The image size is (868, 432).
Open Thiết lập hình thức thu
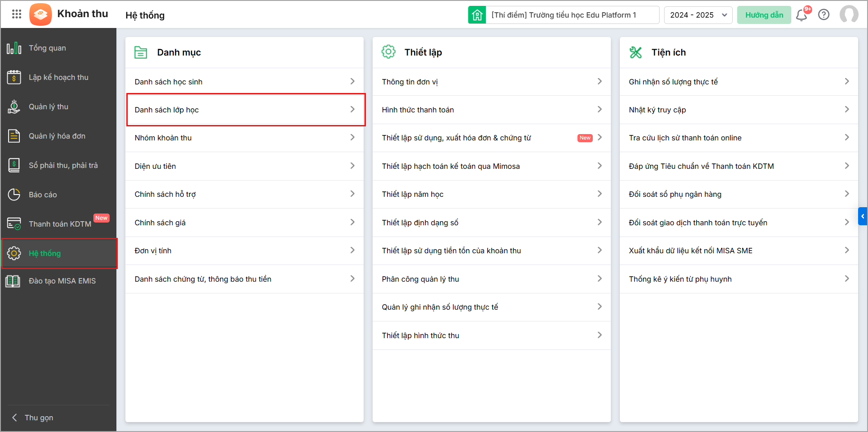(x=492, y=335)
